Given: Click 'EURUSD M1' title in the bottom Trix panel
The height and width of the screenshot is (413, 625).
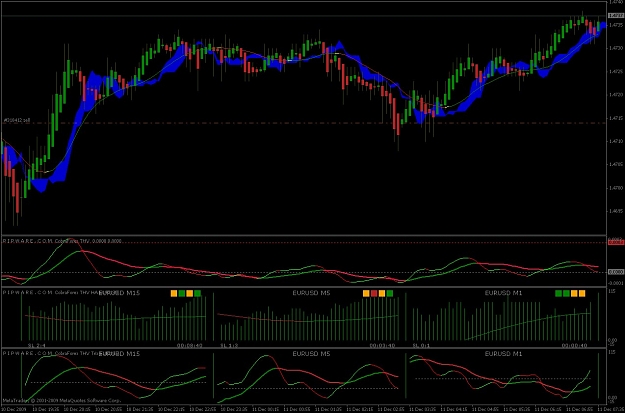Looking at the screenshot, I should click(503, 354).
